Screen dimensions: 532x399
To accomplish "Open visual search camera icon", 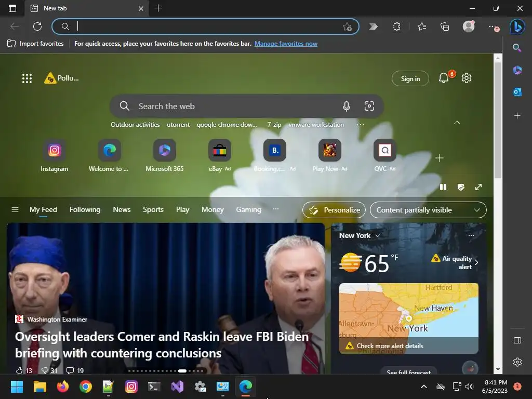I will [x=369, y=106].
